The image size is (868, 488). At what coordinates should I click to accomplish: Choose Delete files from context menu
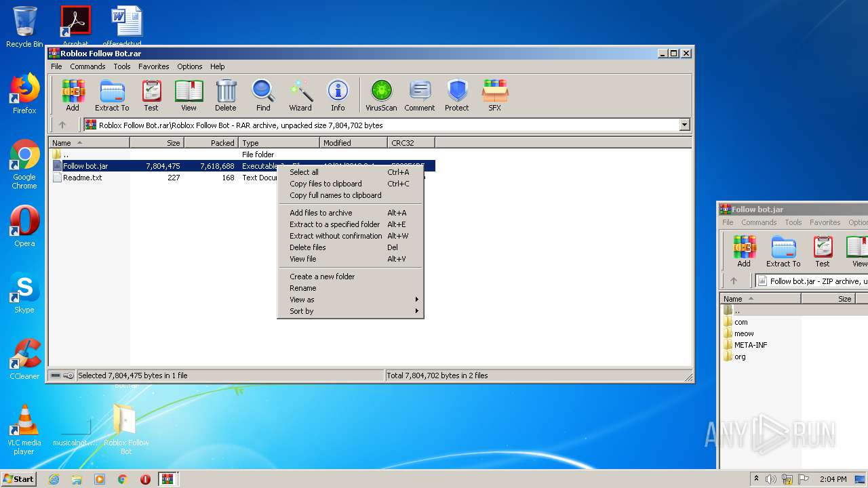pyautogui.click(x=351, y=247)
